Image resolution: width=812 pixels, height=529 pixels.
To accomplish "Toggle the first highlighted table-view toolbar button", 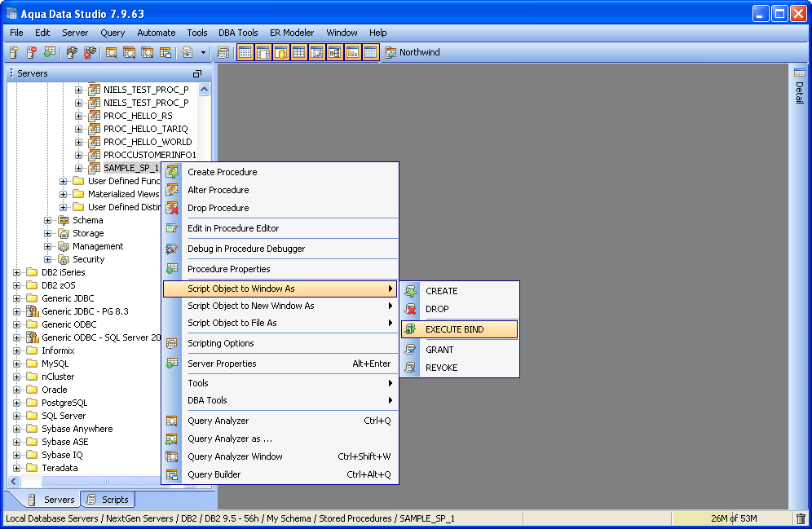I will tap(245, 52).
